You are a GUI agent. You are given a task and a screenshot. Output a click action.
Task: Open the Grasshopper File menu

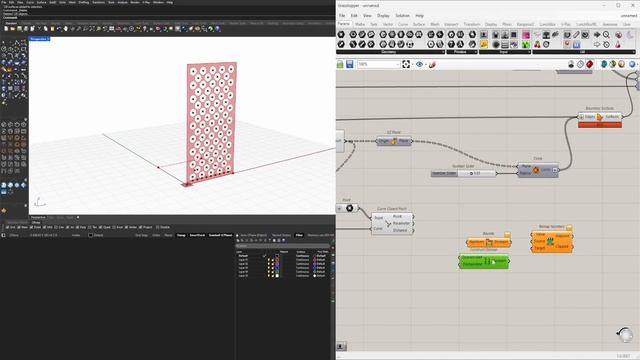tap(342, 16)
